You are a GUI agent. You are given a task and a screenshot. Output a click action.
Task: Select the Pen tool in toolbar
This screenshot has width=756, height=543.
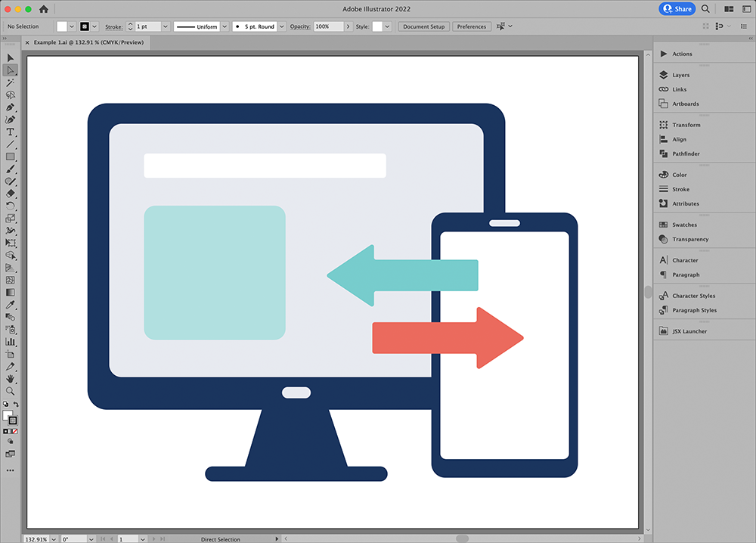tap(10, 107)
